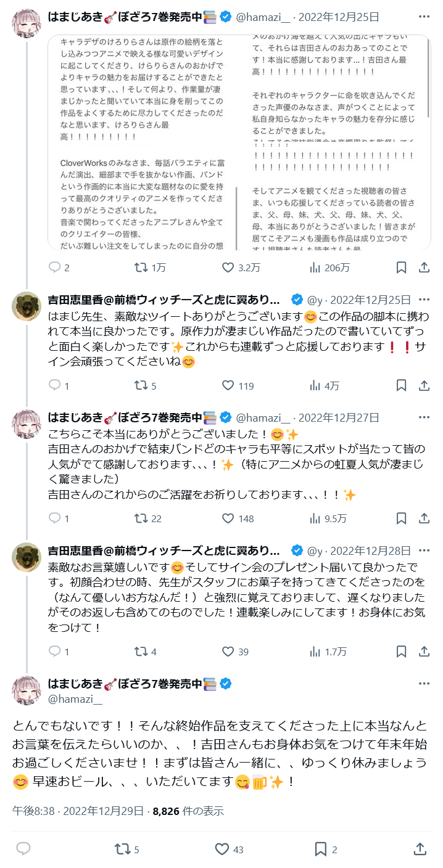Open Yoshida's dog avatar on Dec 25 reply
This screenshot has height=868, width=443.
coord(27,306)
